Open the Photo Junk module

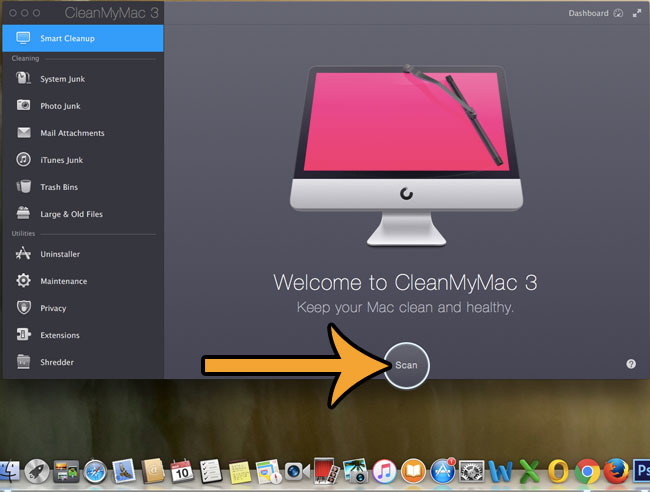click(83, 106)
